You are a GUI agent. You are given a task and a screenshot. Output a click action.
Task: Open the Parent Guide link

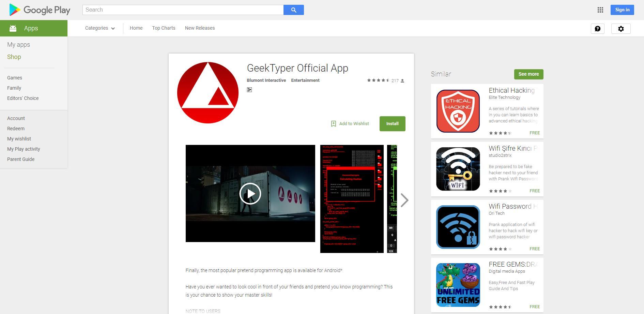21,159
